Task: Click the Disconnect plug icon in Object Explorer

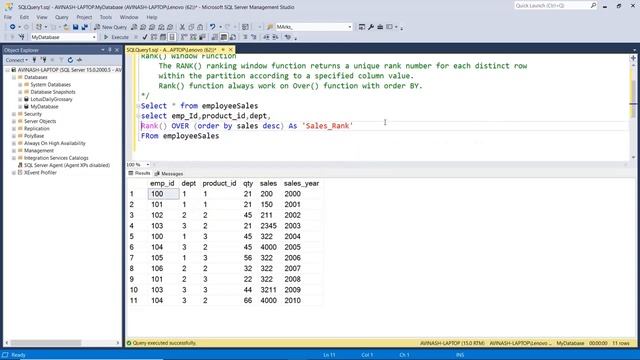Action: [43, 60]
